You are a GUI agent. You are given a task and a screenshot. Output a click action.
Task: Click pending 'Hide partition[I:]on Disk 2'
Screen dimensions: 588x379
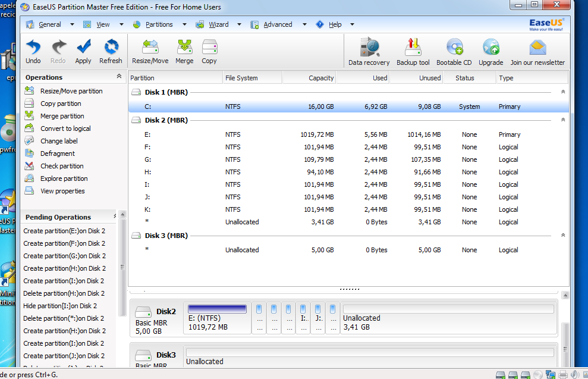pos(60,306)
